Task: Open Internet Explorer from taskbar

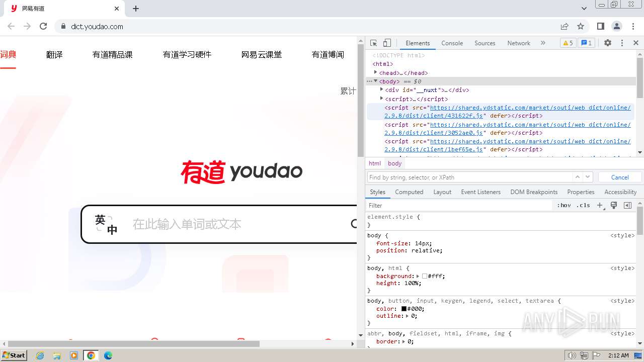Action: pyautogui.click(x=40, y=355)
